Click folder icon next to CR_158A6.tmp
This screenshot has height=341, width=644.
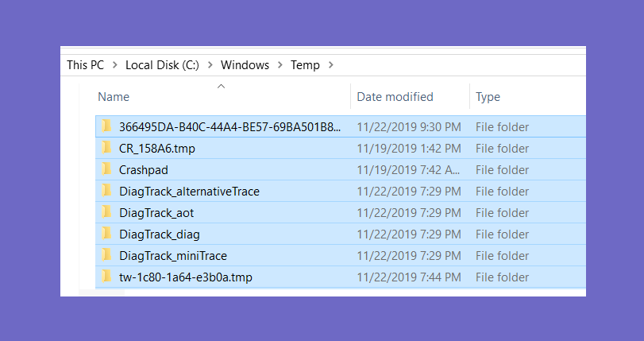(x=106, y=147)
